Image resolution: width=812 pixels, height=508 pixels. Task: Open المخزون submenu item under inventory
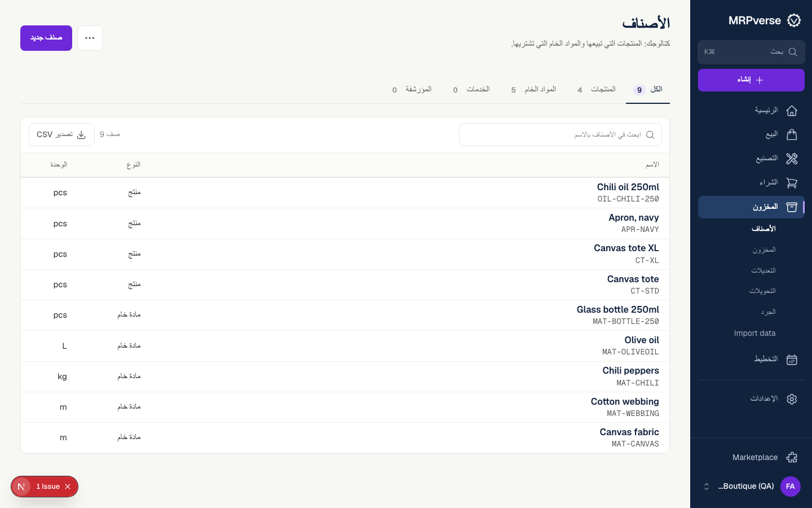764,249
